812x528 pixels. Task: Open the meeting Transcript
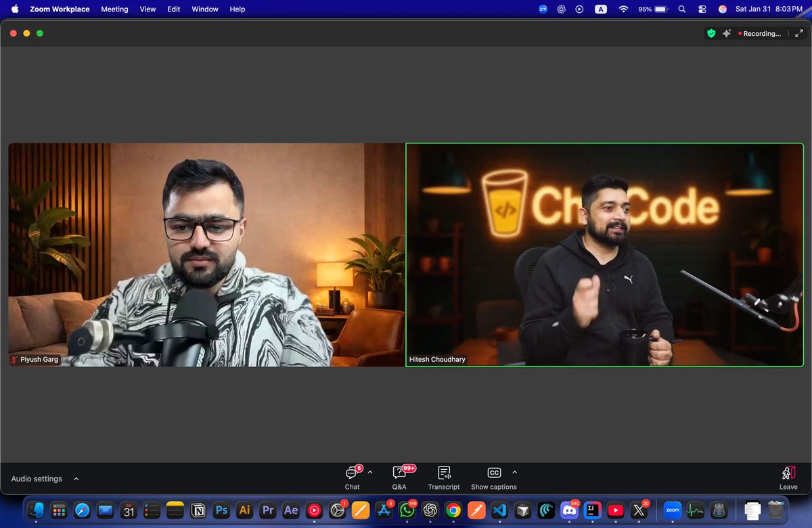444,477
